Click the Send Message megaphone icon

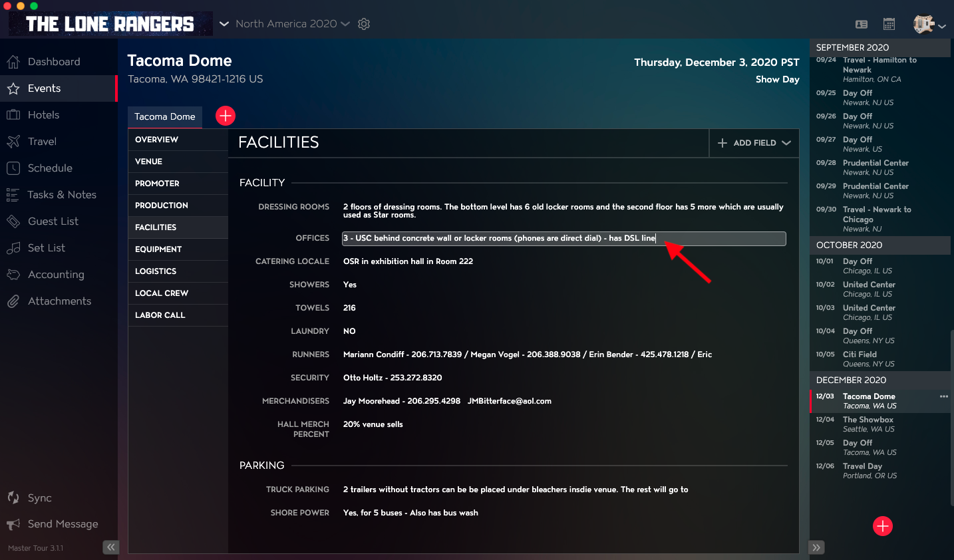pyautogui.click(x=13, y=524)
